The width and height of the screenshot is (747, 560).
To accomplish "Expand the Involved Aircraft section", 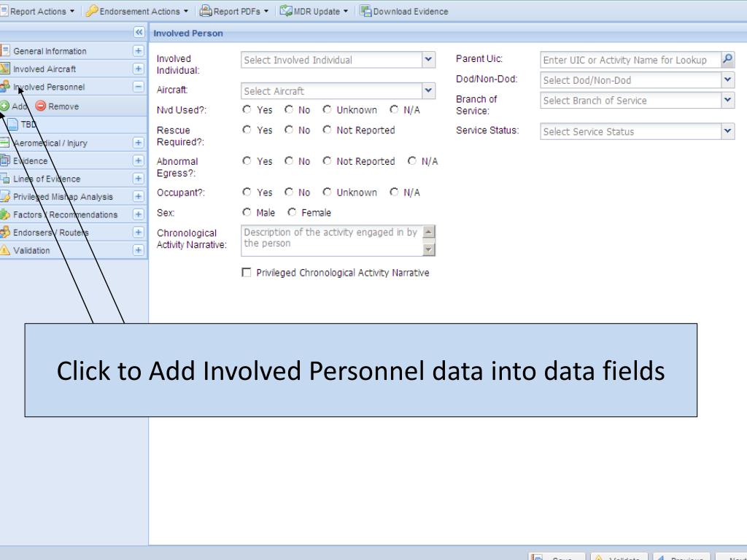I will click(x=138, y=69).
